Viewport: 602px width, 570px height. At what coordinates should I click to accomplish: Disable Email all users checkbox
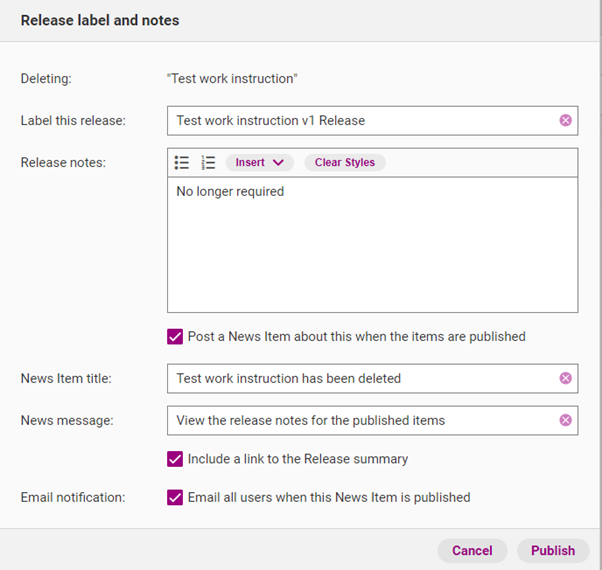tap(175, 497)
